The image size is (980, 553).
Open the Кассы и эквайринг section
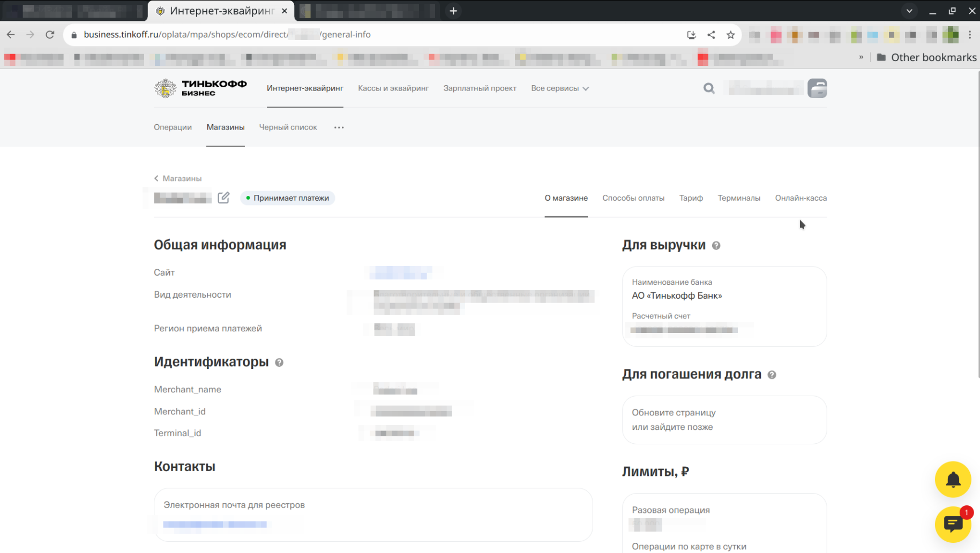tap(393, 88)
